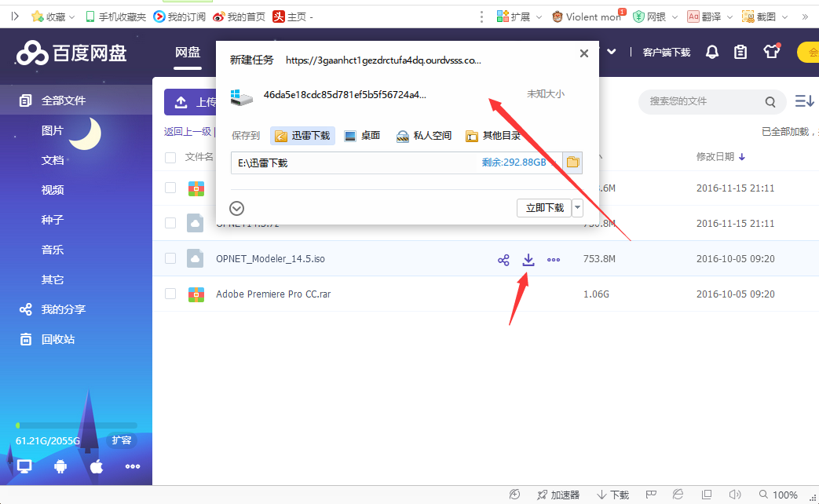Open the notification bell
This screenshot has height=504, width=819.
[x=712, y=53]
